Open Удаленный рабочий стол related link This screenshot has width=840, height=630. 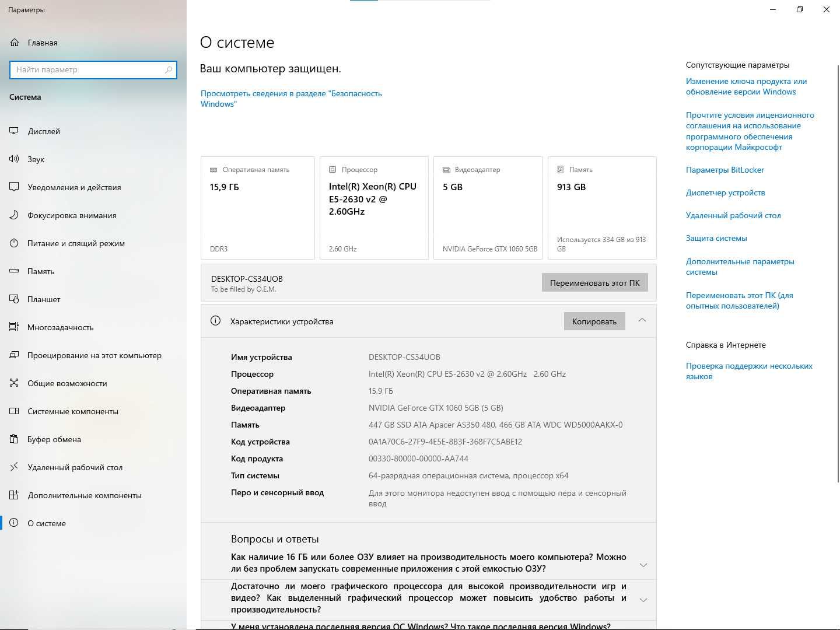pyautogui.click(x=733, y=215)
